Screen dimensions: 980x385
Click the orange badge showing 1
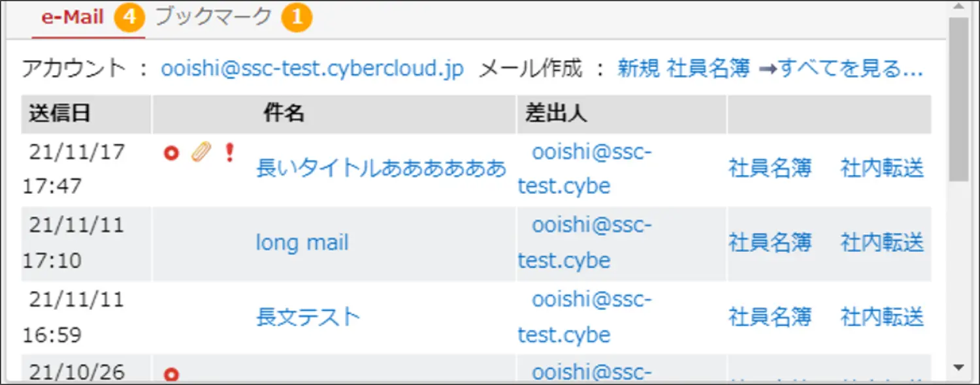point(297,18)
